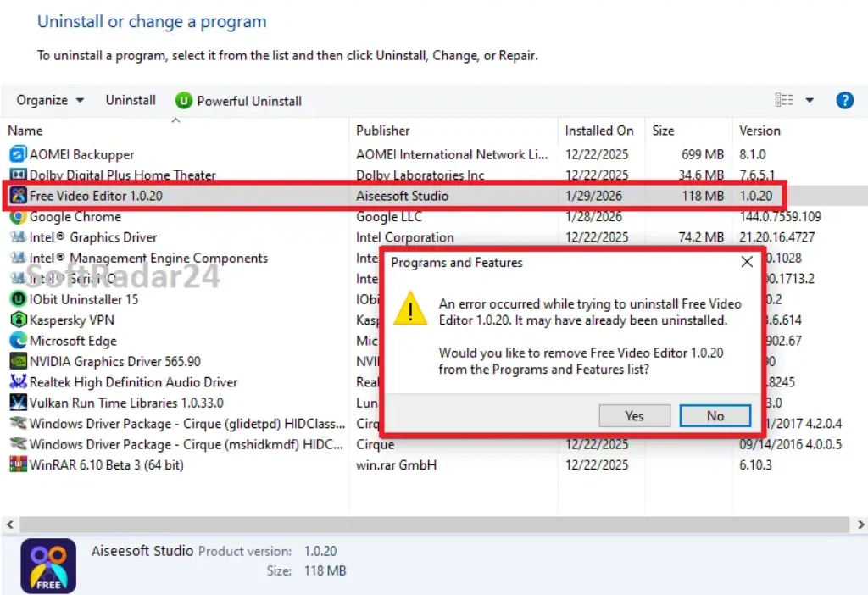
Task: Click the large Aiseesoft Studio details icon
Action: click(x=48, y=565)
